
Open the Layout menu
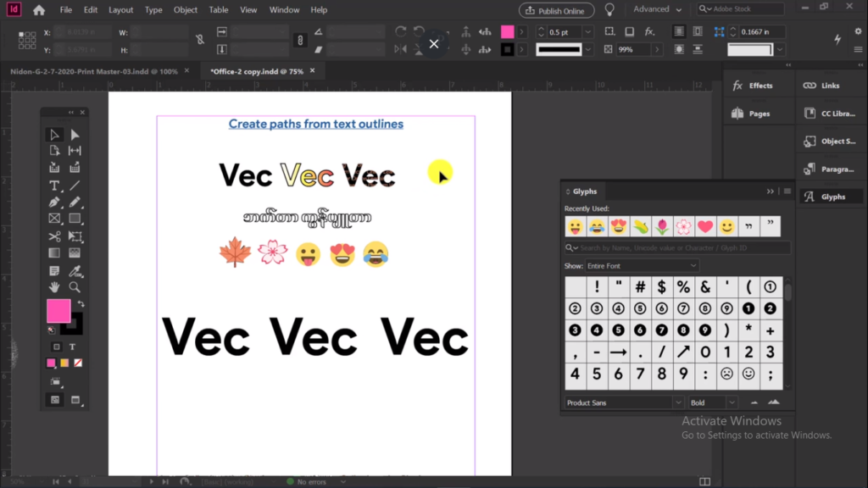(120, 10)
